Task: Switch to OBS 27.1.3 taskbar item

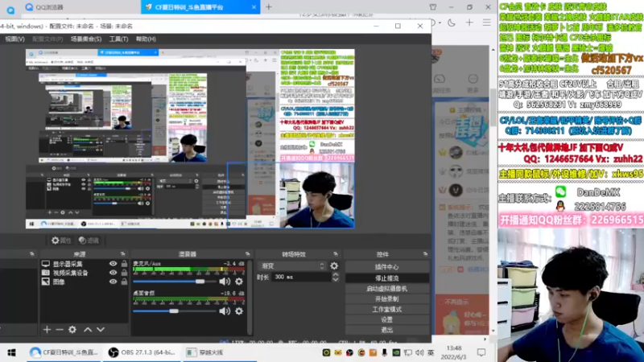Action: click(x=142, y=352)
